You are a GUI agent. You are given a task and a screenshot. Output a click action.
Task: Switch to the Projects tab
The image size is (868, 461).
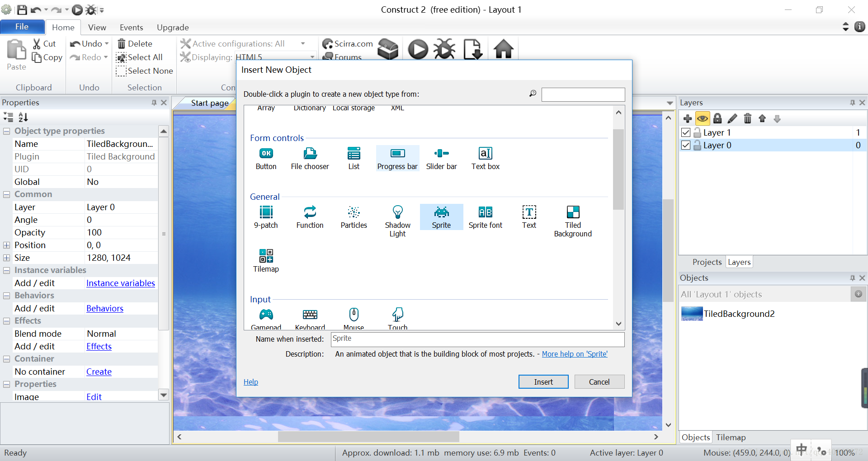[x=707, y=262]
